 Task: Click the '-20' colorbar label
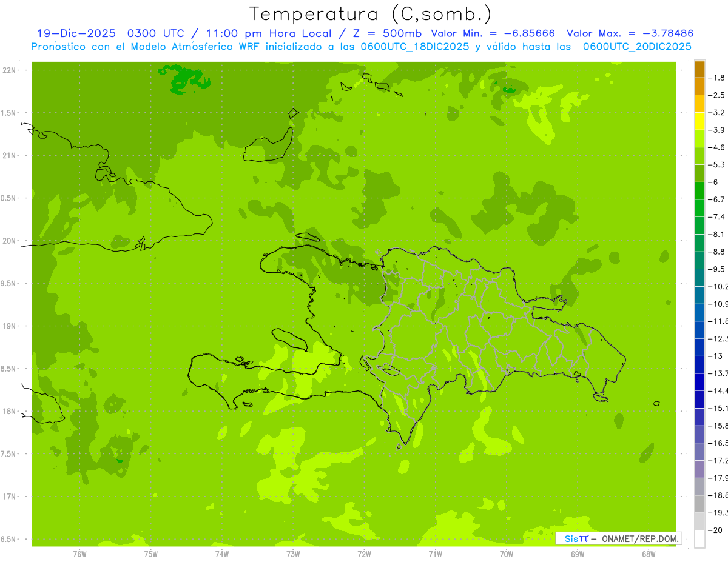(x=715, y=530)
